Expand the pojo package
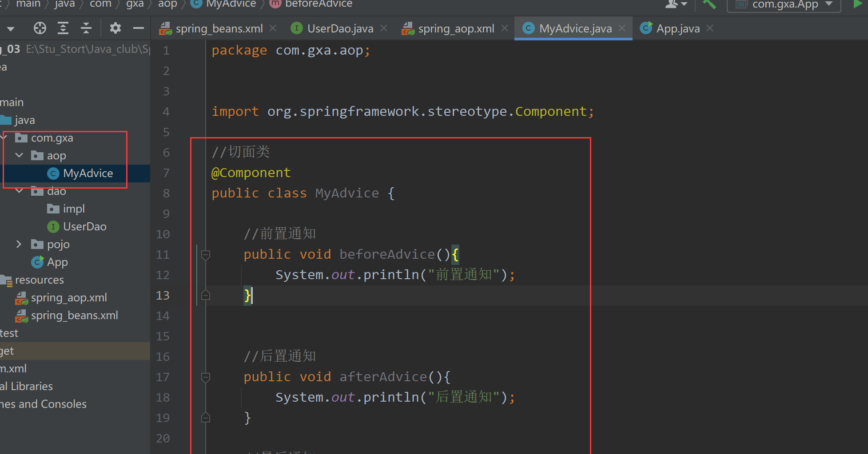The width and height of the screenshot is (868, 454). tap(18, 244)
